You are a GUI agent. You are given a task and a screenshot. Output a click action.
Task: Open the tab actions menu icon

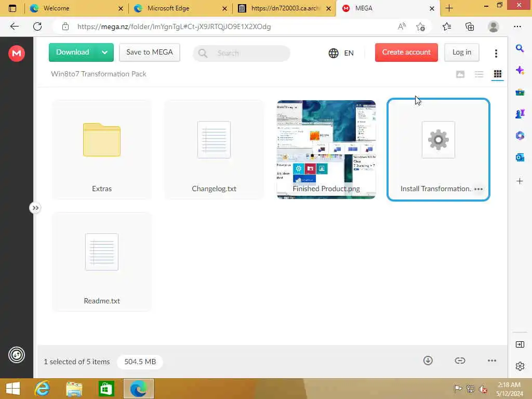tap(12, 8)
